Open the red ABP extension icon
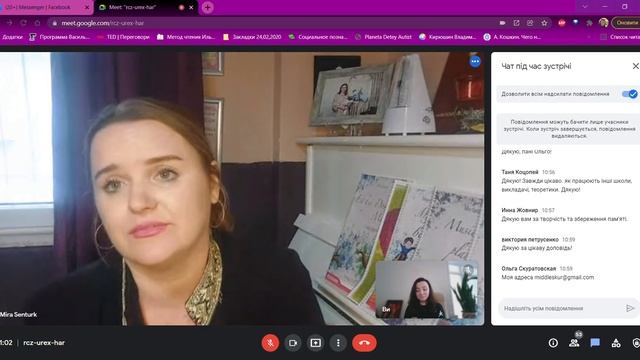 [x=562, y=23]
